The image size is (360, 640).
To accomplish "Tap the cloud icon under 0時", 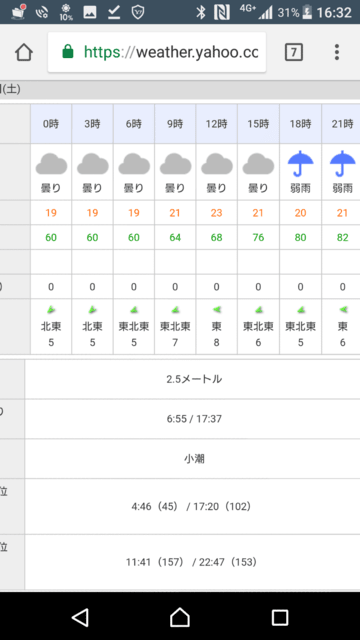I will click(51, 164).
